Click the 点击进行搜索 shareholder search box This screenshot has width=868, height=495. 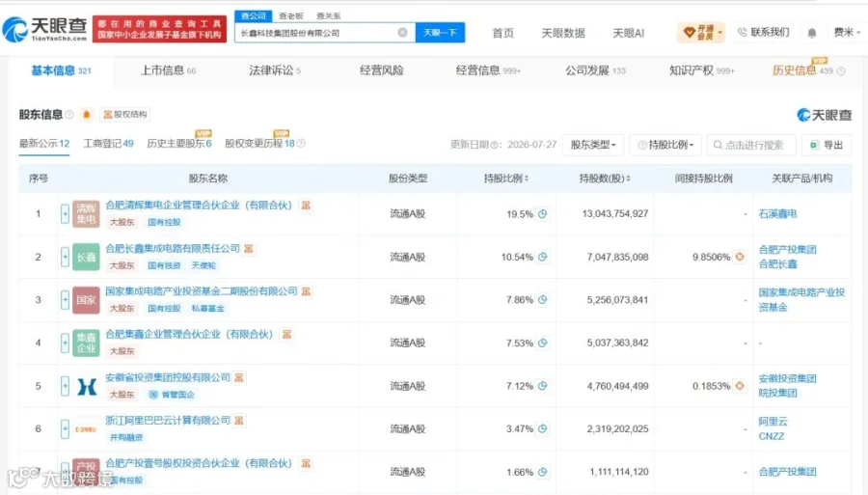coord(751,145)
